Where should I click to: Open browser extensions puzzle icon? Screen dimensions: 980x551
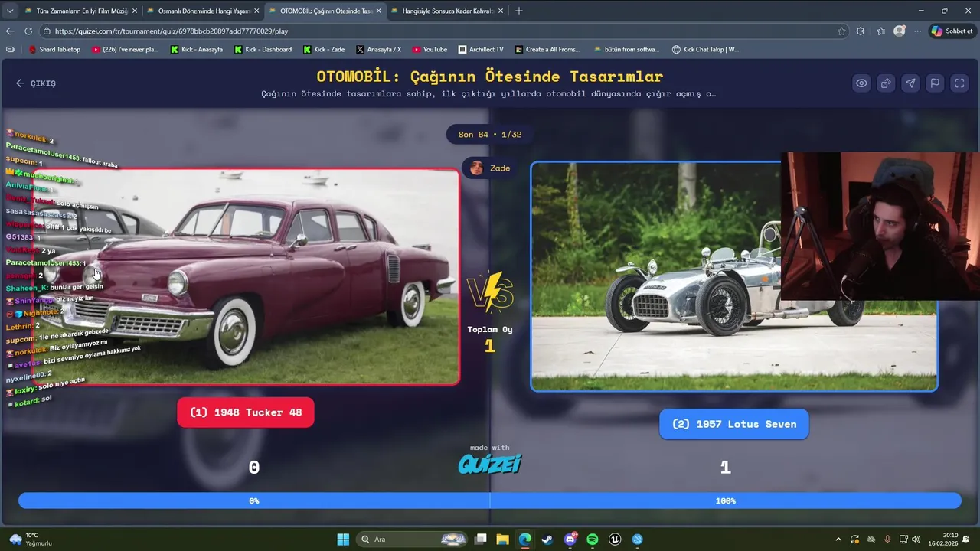point(861,31)
